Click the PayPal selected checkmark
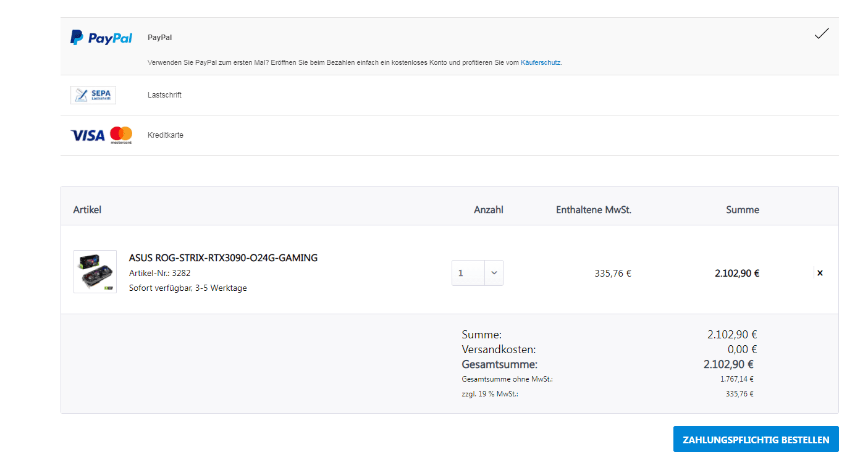This screenshot has height=460, width=868. 822,34
